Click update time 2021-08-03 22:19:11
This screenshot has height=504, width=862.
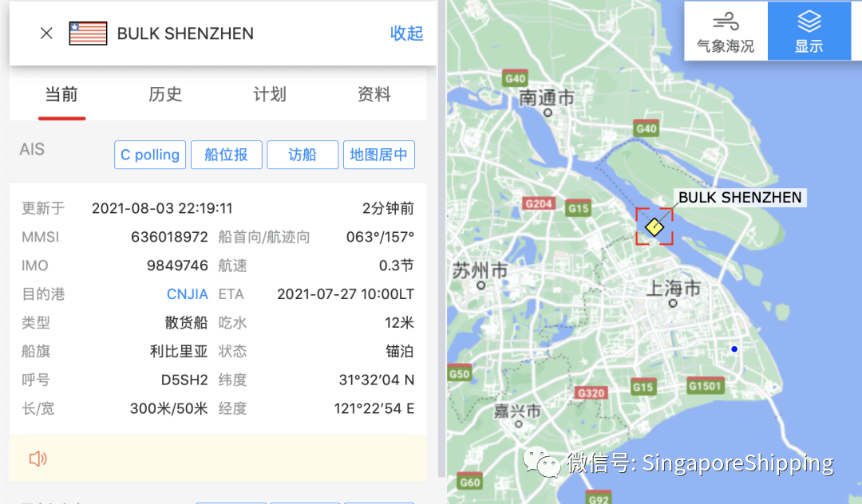click(x=162, y=209)
